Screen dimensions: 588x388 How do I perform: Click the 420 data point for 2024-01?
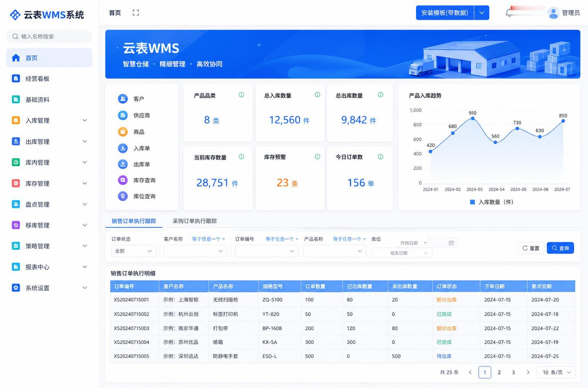[x=431, y=152]
